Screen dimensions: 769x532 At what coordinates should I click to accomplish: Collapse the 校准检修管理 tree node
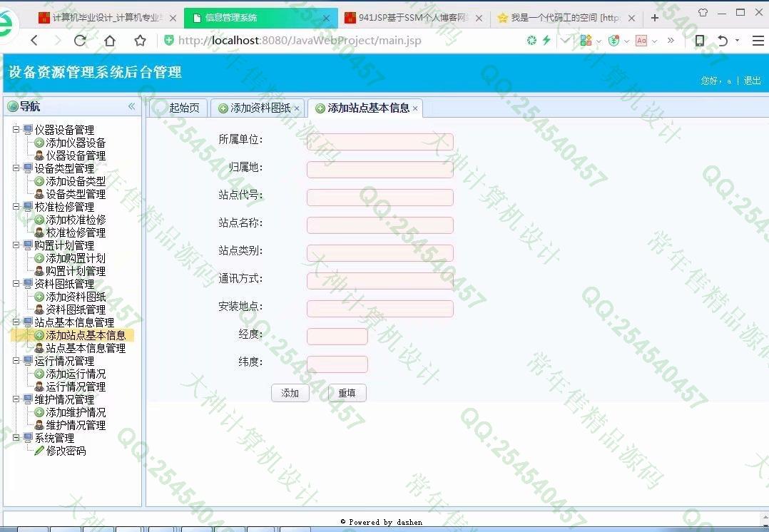pos(16,206)
